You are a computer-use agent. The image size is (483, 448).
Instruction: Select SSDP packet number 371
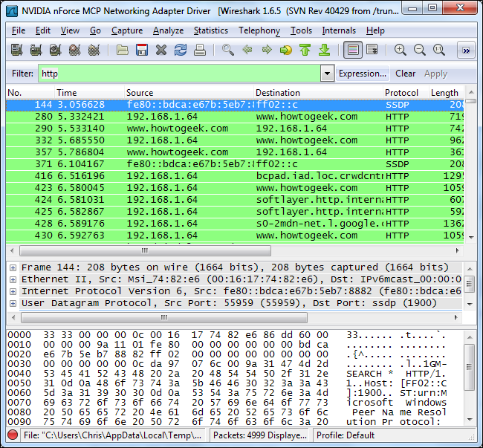click(x=235, y=164)
